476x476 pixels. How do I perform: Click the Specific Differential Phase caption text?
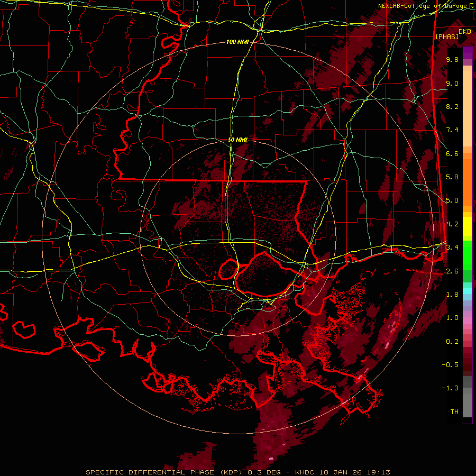[x=238, y=472]
